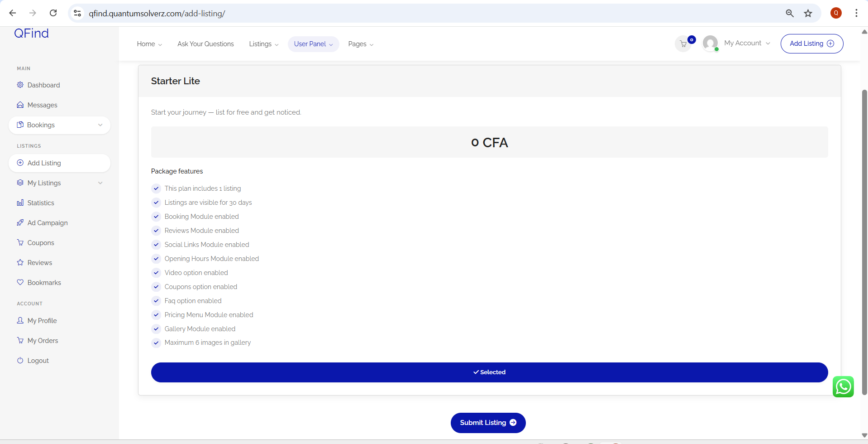Open the shopping cart icon

tap(683, 44)
